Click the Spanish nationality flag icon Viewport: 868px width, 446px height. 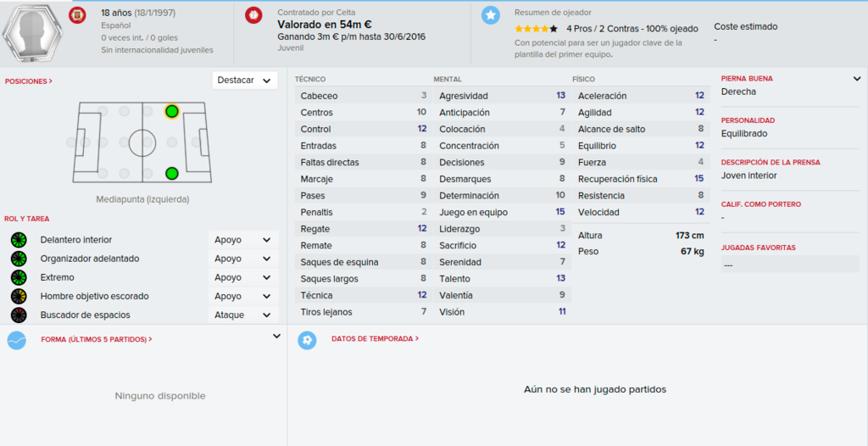[77, 15]
